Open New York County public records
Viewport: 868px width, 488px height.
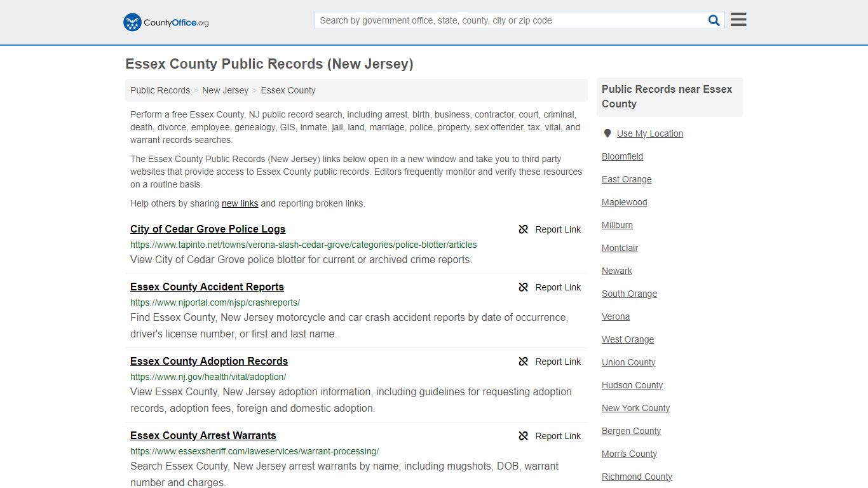[635, 408]
